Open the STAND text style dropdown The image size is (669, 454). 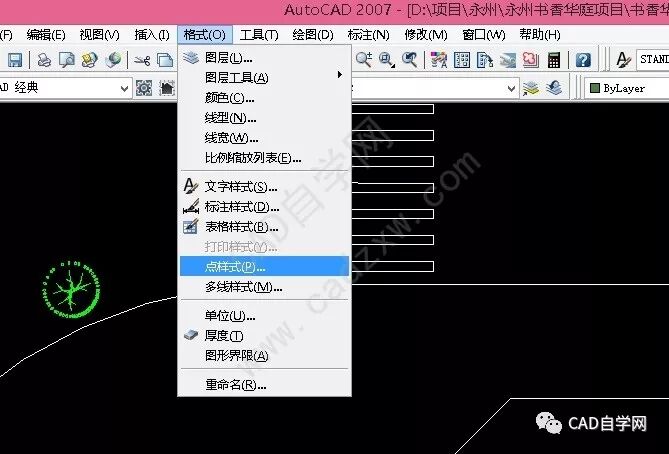pos(653,59)
